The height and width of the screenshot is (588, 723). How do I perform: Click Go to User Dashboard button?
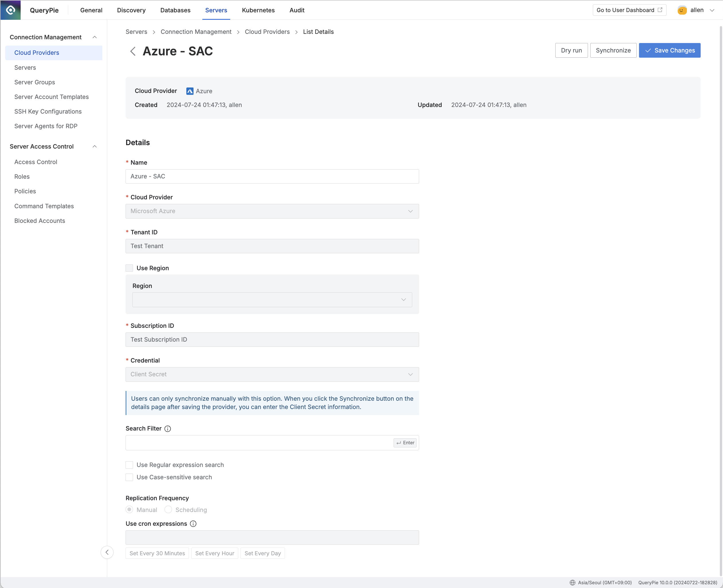(629, 10)
